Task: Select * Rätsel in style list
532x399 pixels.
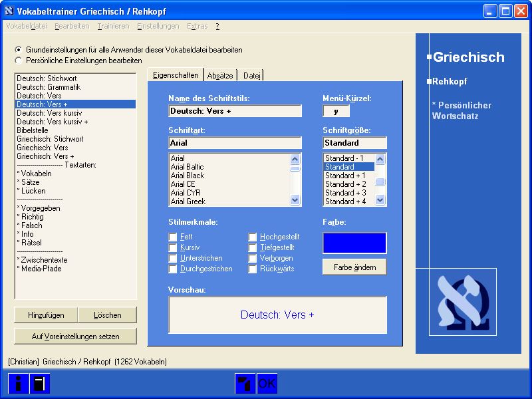Action: [76, 243]
